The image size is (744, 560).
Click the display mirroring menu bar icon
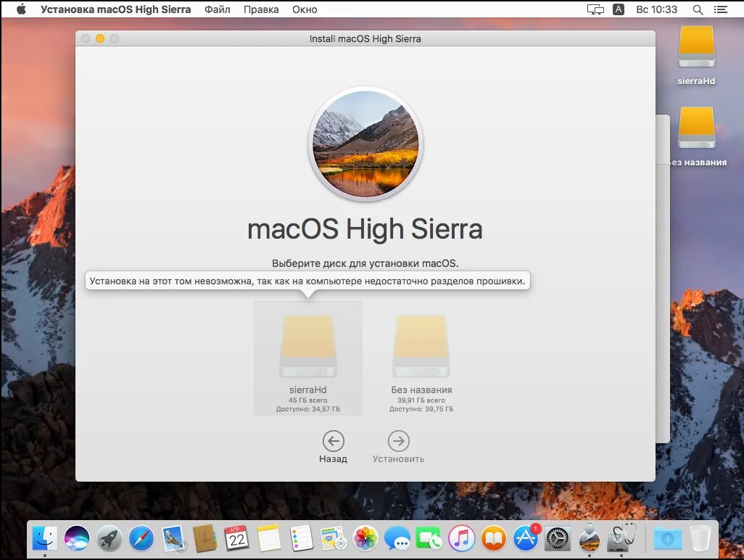tap(595, 9)
